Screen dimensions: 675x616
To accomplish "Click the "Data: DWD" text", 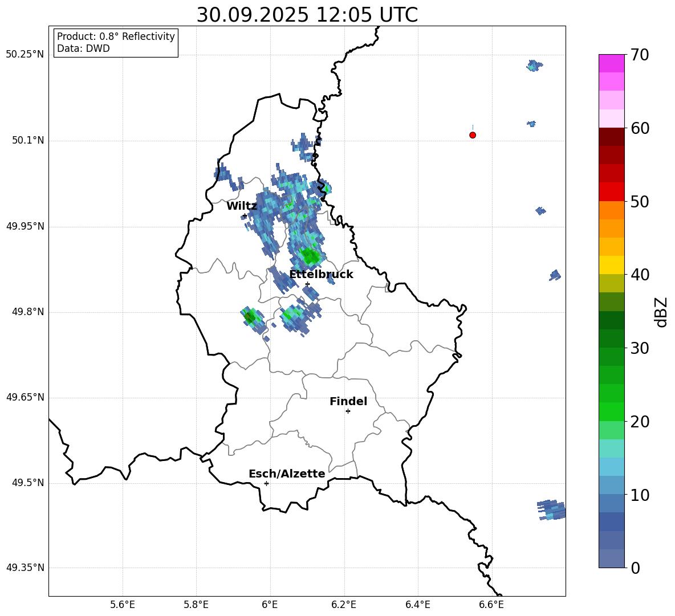I will pos(83,48).
